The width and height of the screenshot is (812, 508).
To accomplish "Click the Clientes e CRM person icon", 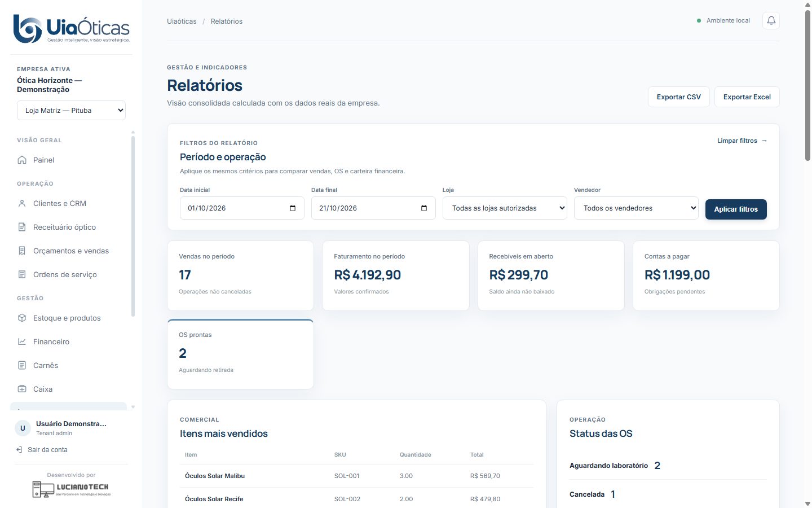I will point(22,204).
